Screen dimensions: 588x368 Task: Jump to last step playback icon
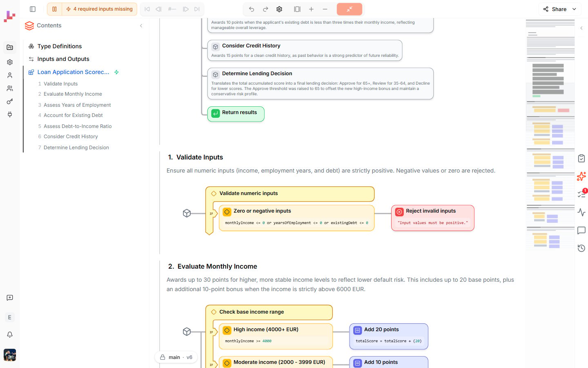[197, 9]
